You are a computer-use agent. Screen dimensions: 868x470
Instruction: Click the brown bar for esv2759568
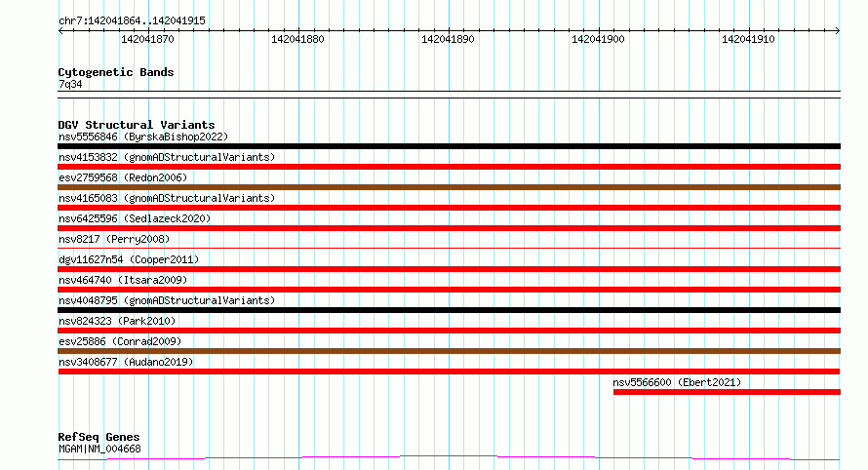tap(449, 187)
